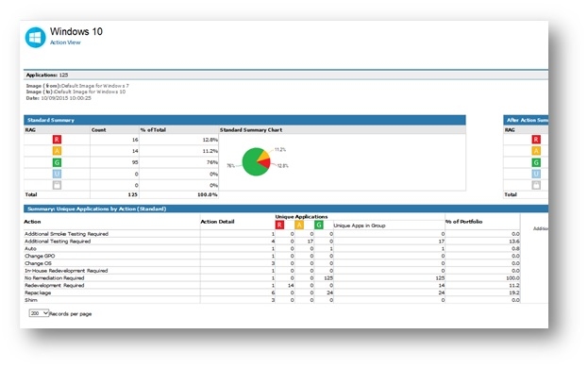
Task: Click amber A column icon under Unique Applications
Action: pos(299,225)
